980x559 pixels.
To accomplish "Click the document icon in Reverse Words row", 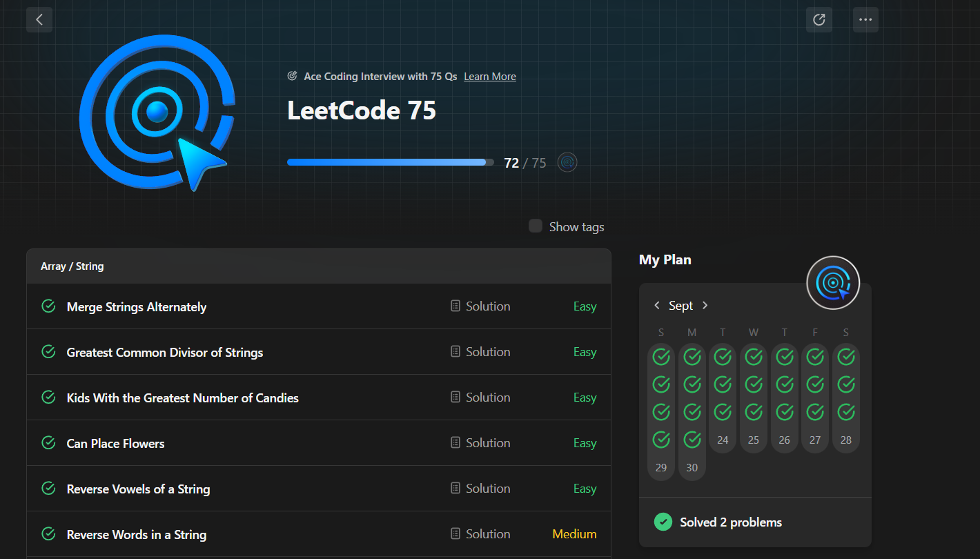I will pyautogui.click(x=455, y=533).
